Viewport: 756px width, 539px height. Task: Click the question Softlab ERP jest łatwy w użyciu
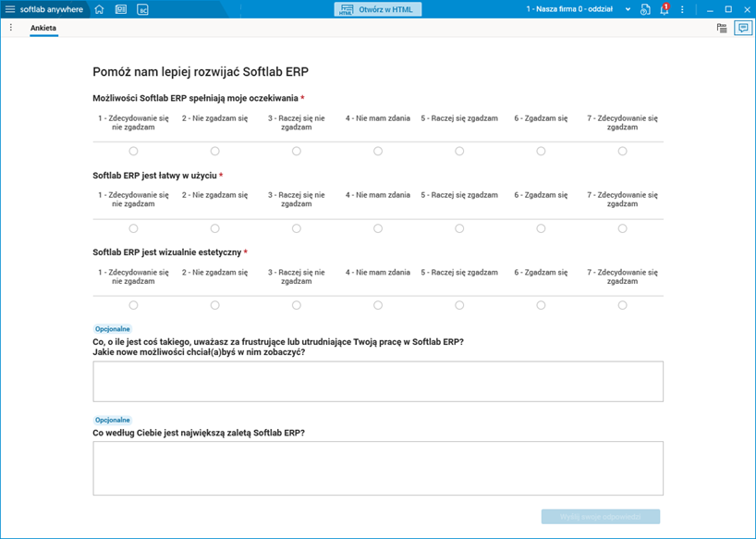(x=154, y=176)
